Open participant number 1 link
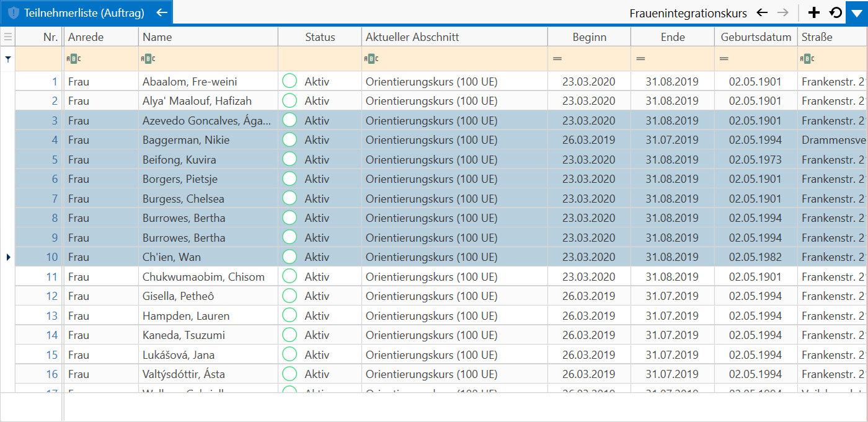 click(x=55, y=81)
